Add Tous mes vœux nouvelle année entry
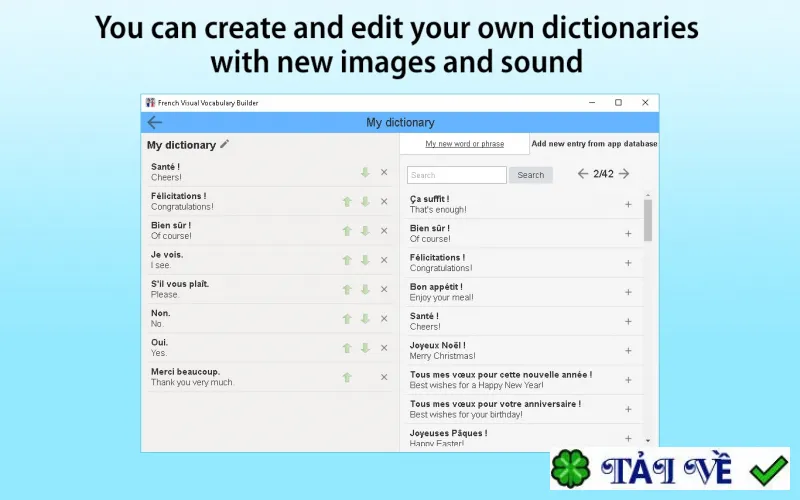 point(628,380)
